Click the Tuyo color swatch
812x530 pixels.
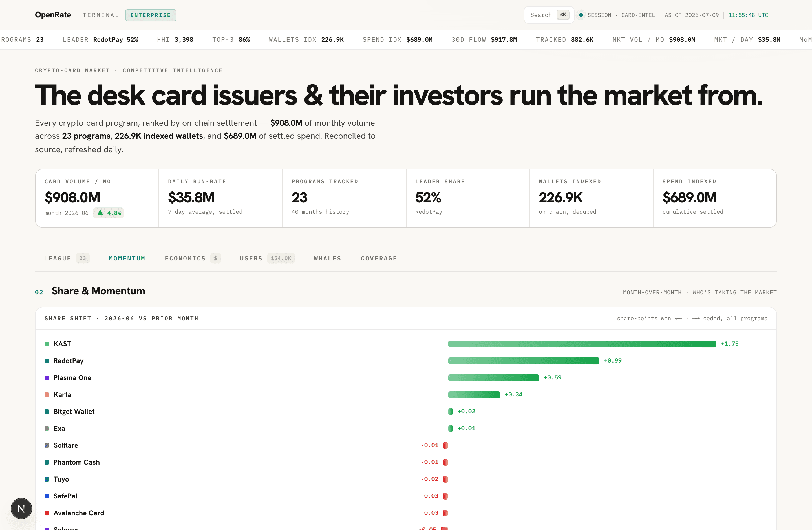point(47,479)
